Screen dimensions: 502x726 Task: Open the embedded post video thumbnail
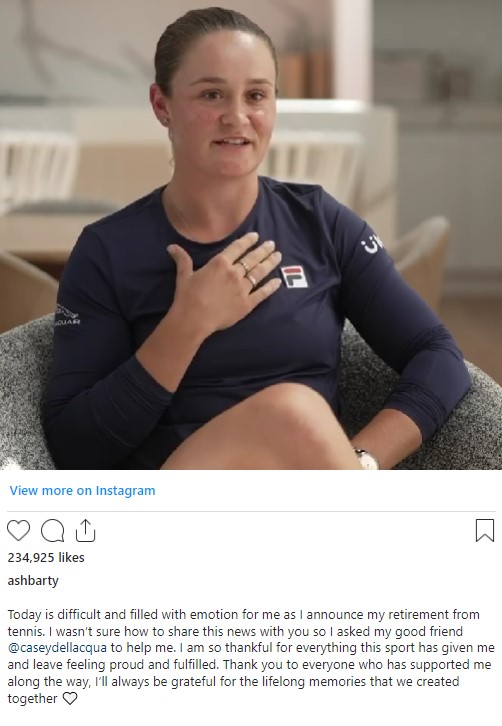(251, 235)
